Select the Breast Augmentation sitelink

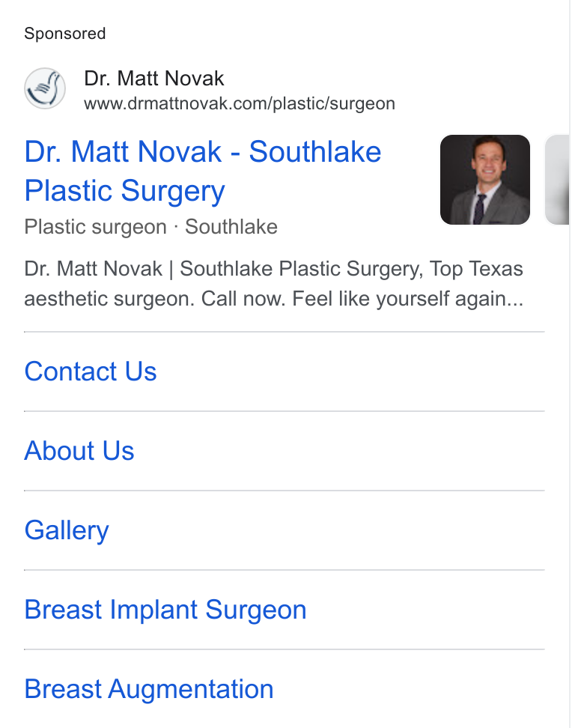pyautogui.click(x=149, y=689)
